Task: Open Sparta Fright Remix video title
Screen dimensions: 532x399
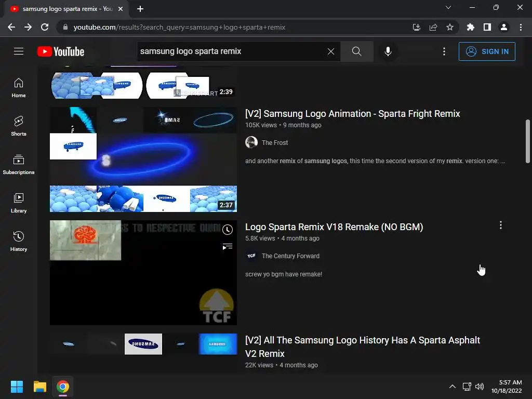Action: (x=353, y=114)
